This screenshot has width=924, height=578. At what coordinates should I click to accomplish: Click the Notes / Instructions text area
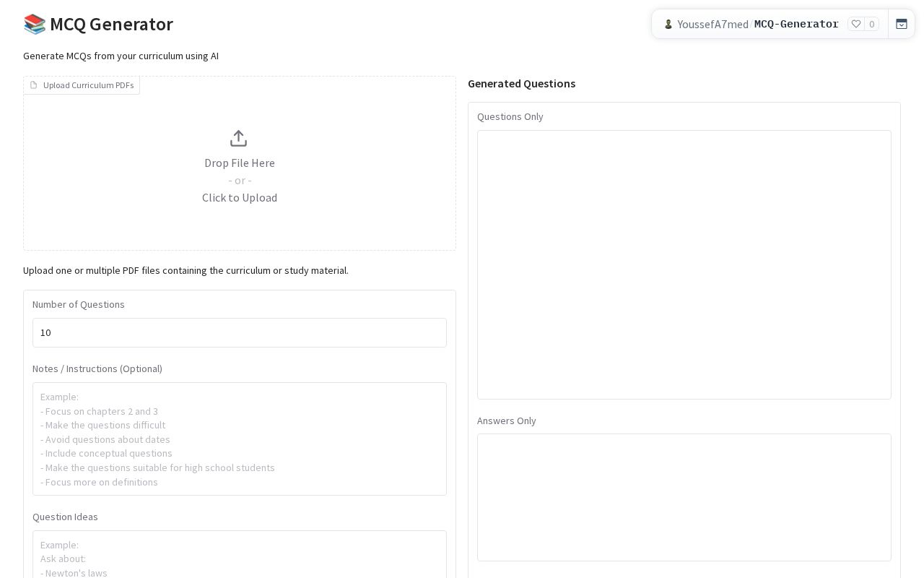240,439
